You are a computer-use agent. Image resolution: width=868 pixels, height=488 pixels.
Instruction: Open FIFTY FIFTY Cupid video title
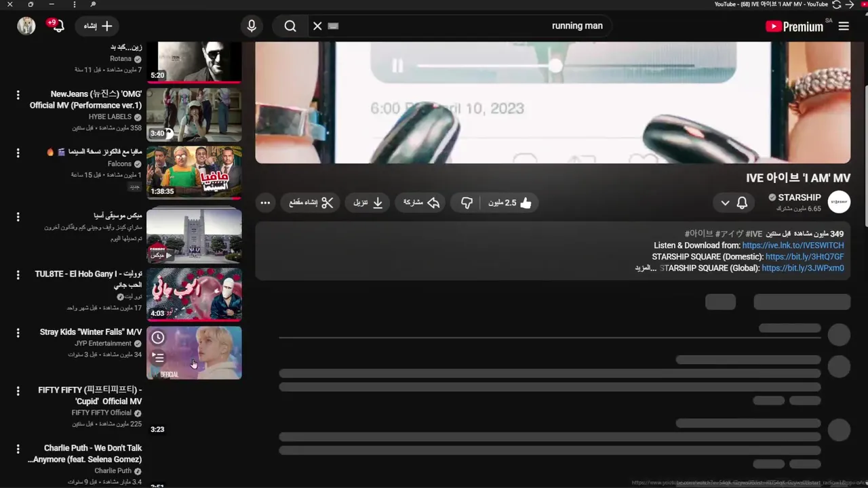coord(90,396)
